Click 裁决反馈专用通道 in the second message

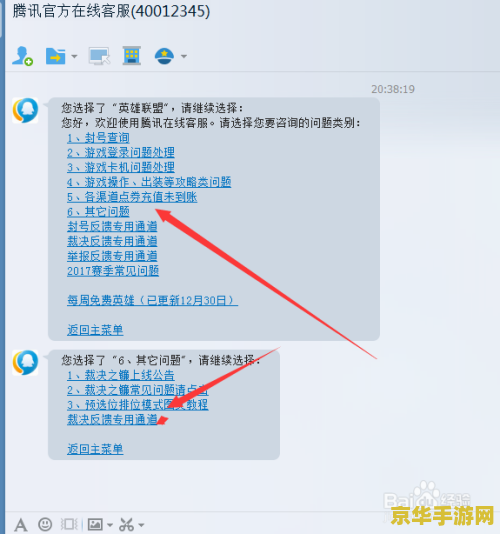pos(112,420)
